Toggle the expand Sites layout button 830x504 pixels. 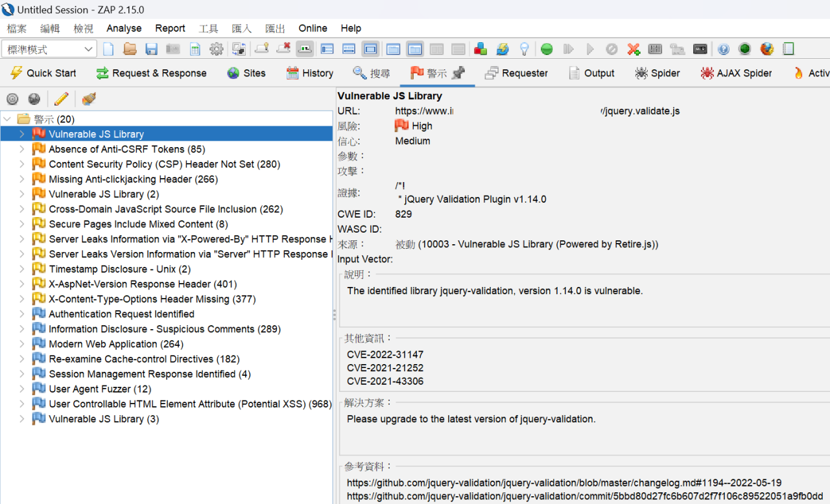(327, 49)
